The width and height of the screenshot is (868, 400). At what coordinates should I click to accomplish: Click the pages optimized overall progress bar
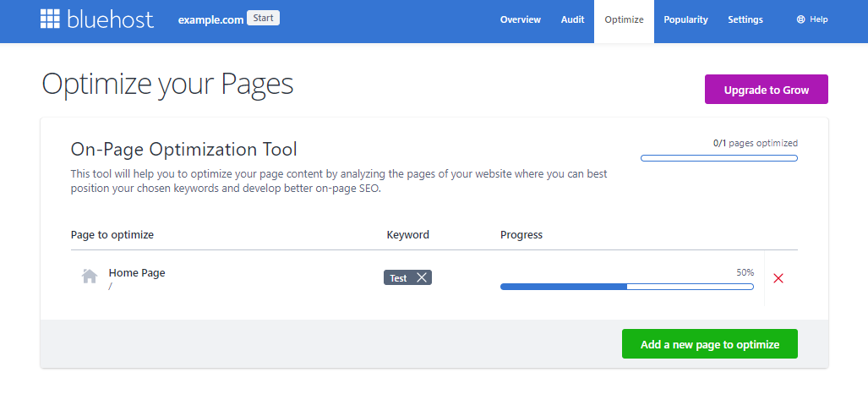[718, 157]
